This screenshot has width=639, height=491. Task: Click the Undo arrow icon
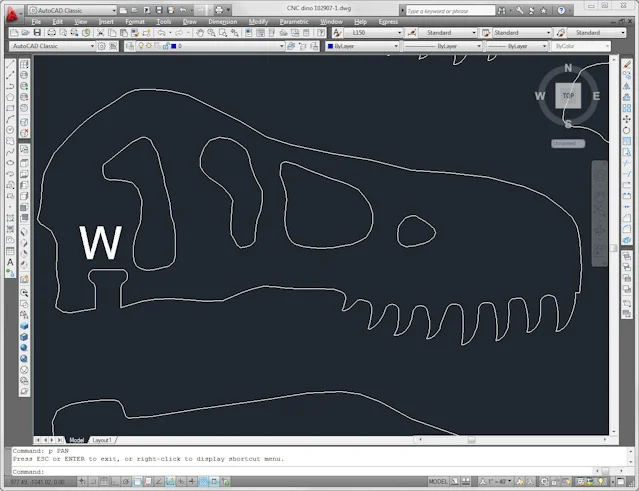point(162,33)
